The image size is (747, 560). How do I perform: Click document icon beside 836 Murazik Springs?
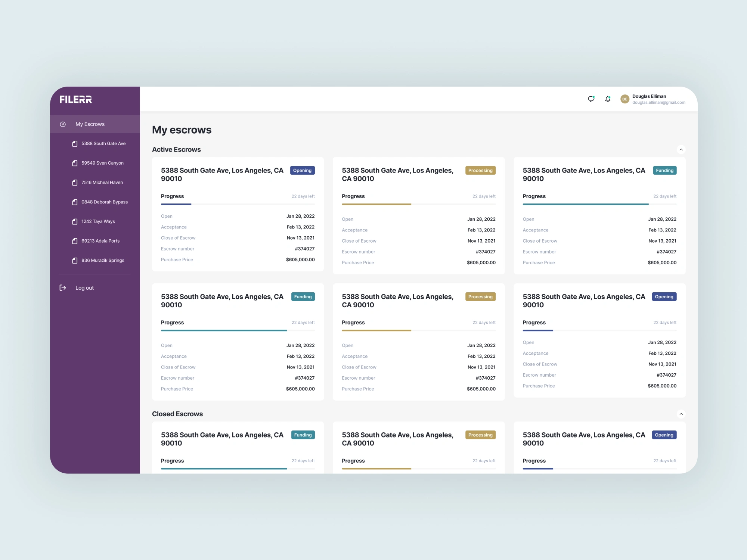click(75, 261)
